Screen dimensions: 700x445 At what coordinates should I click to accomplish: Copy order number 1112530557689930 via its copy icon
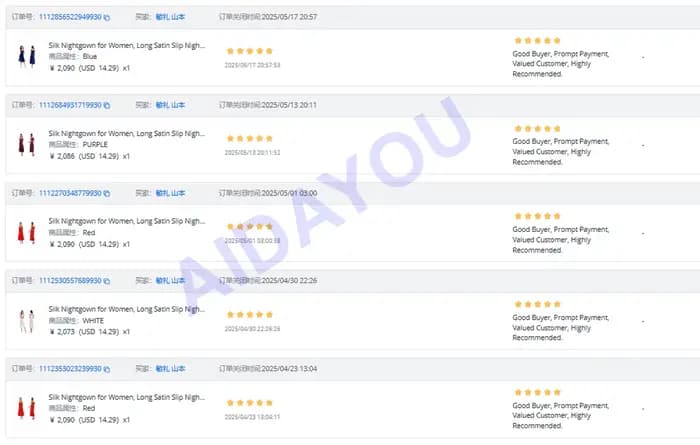(x=107, y=281)
